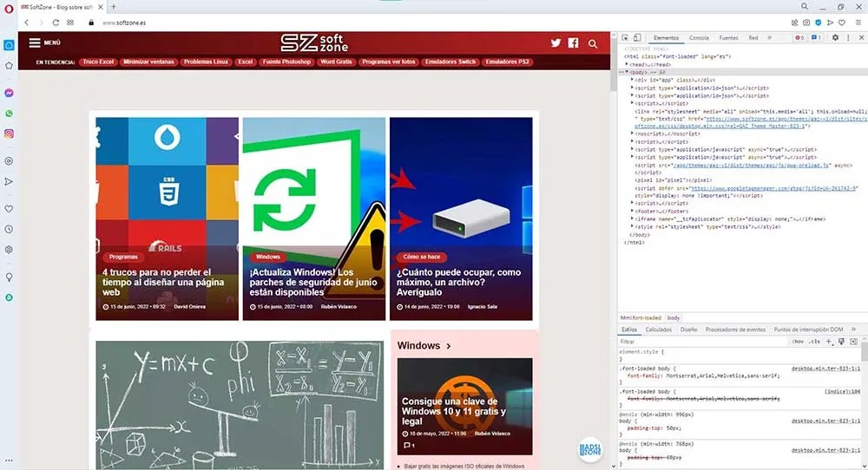Image resolution: width=868 pixels, height=470 pixels.
Task: Toggle the :hov element state panel
Action: (x=798, y=342)
